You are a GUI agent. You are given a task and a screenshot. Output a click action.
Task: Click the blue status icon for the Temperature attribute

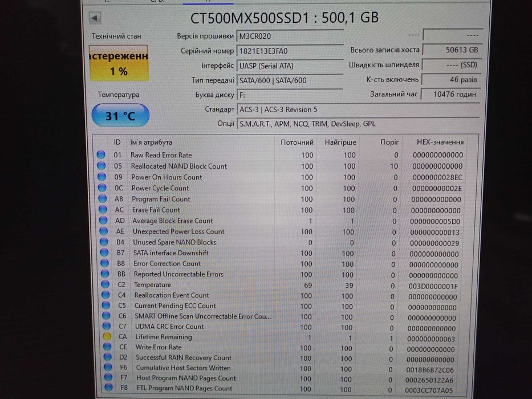point(105,284)
